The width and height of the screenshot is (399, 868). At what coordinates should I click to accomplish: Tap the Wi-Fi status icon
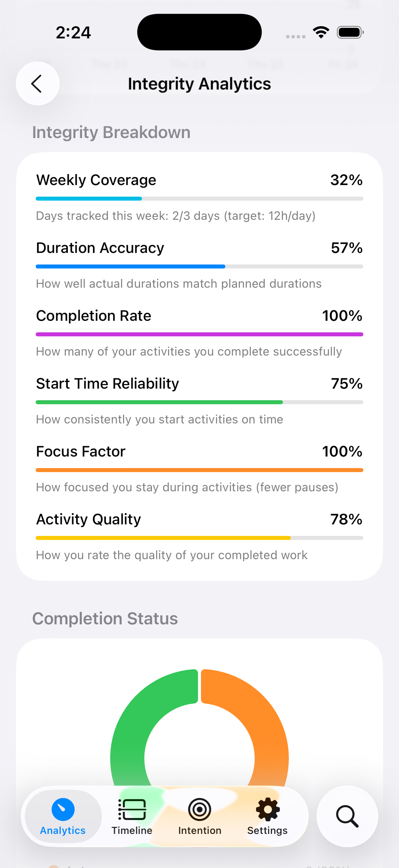[321, 32]
